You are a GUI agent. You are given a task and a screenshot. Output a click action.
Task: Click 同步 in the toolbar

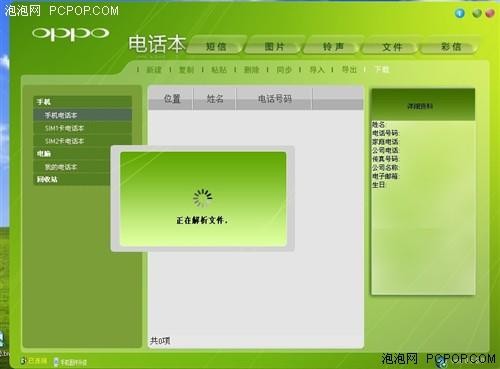click(x=284, y=70)
